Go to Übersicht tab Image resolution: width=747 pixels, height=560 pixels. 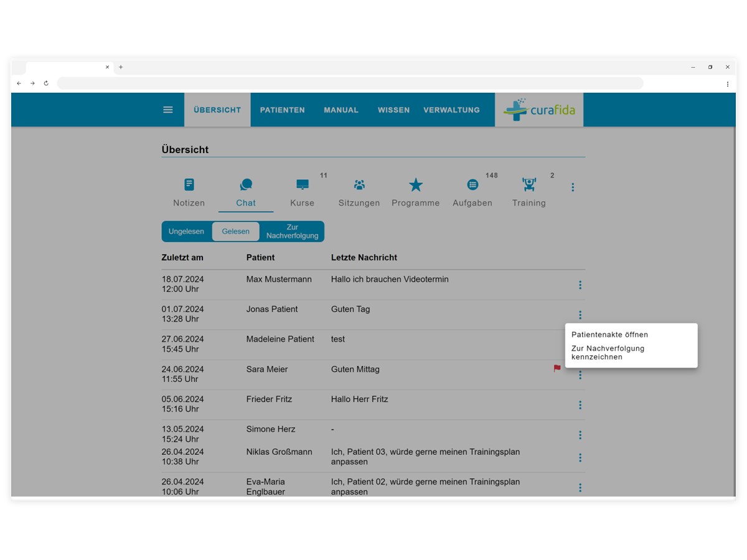[x=217, y=110]
